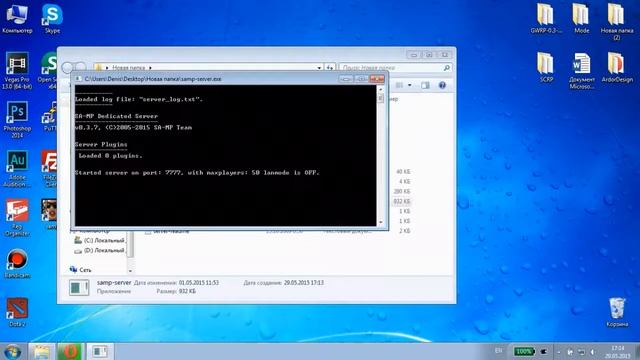640x360 pixels.
Task: Open Adobe Audition desktop shortcut
Action: [x=17, y=169]
